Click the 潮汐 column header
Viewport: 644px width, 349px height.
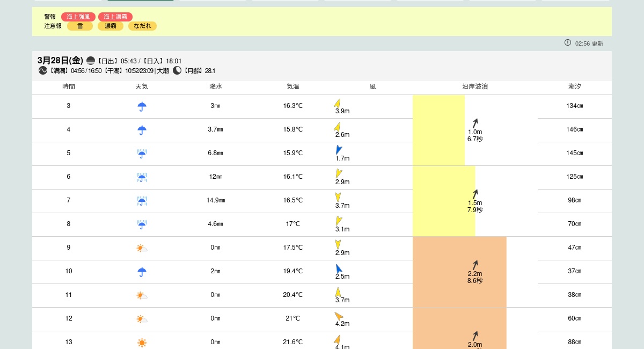[574, 86]
